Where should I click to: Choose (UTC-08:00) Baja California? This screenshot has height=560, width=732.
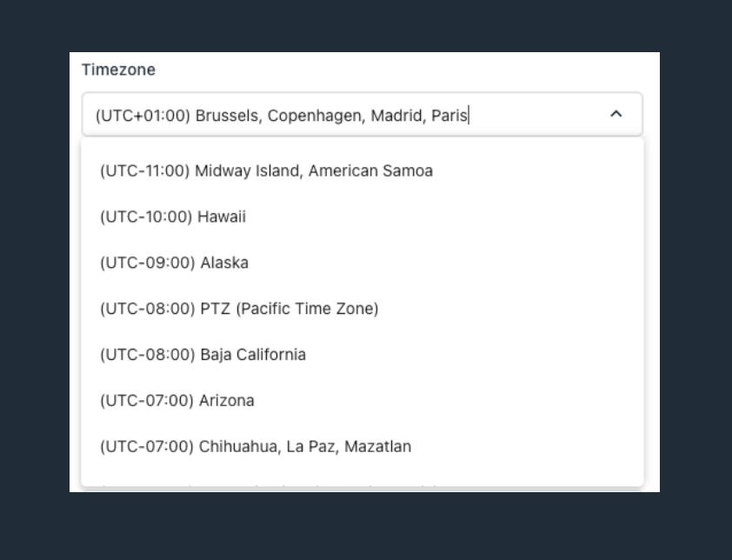[363, 355]
